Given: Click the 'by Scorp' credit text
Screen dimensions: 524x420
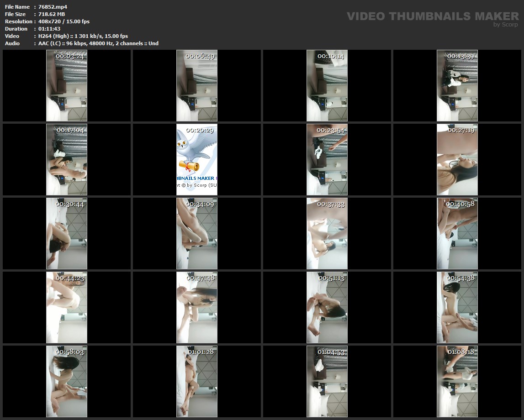Looking at the screenshot, I should pos(505,25).
